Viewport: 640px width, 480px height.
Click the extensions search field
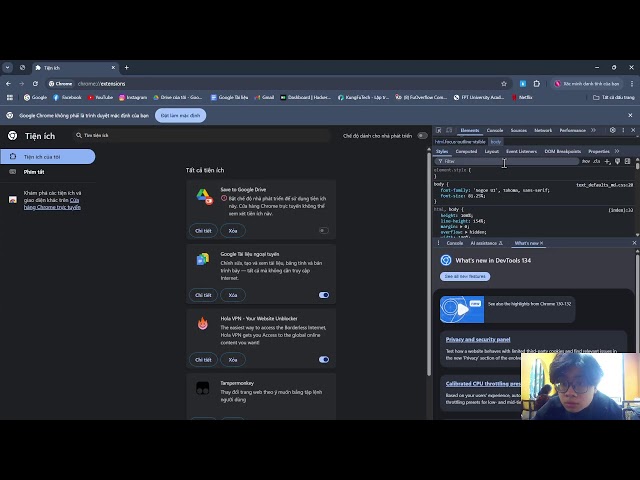tap(202, 136)
